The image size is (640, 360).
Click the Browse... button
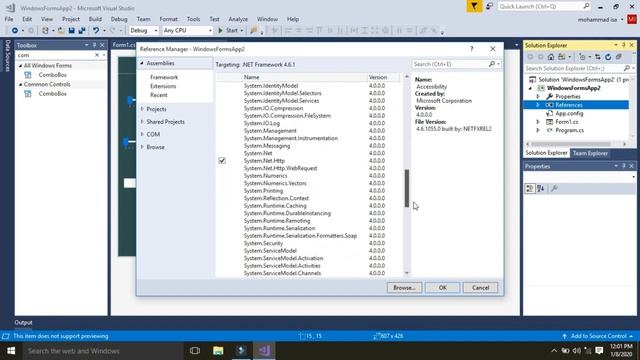(x=404, y=288)
